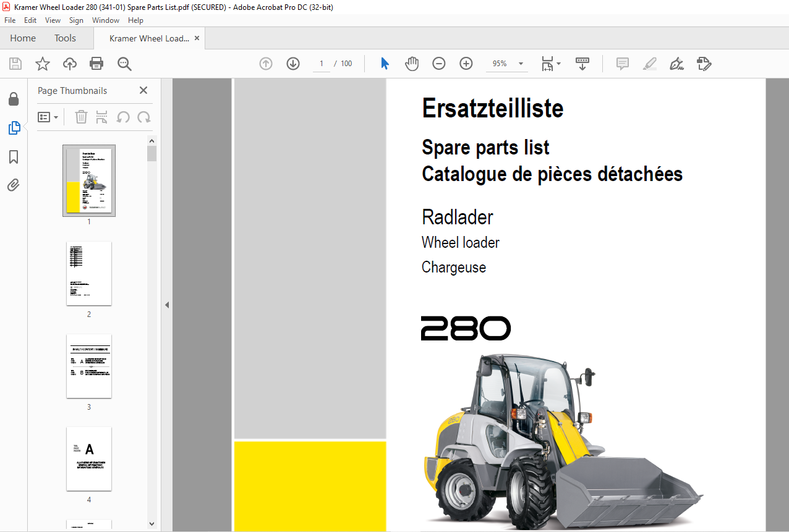Click the Spare parts list heading
The height and width of the screenshot is (532, 789).
(x=485, y=148)
